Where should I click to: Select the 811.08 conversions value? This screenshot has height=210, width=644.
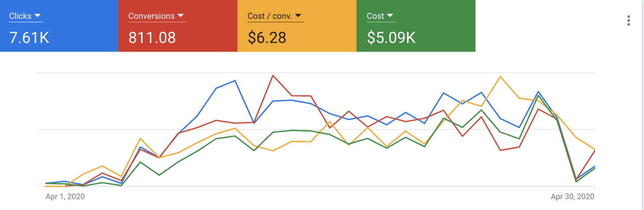152,38
